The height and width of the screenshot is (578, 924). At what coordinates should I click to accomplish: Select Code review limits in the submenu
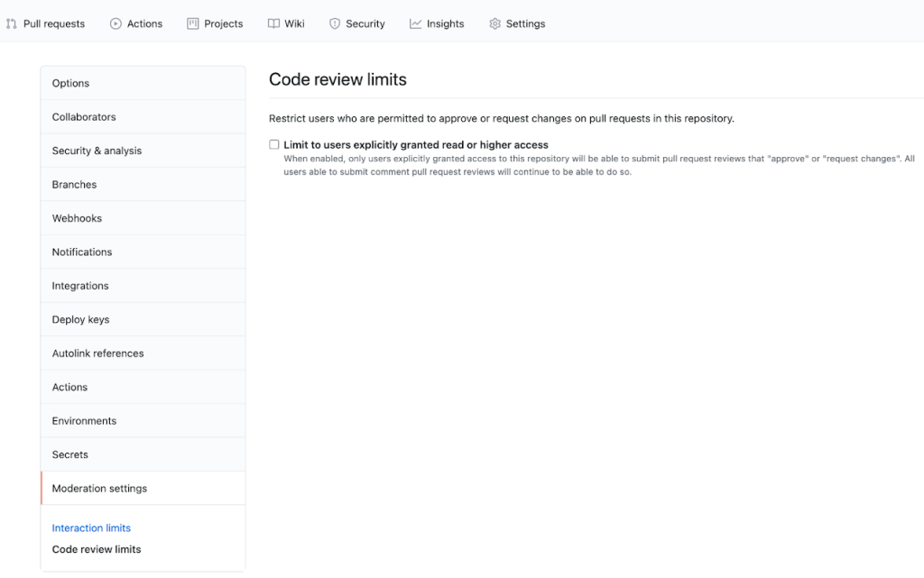pyautogui.click(x=96, y=548)
